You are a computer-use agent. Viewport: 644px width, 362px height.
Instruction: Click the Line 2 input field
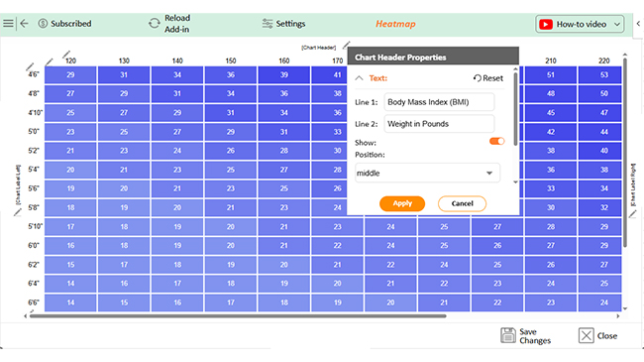coord(439,124)
